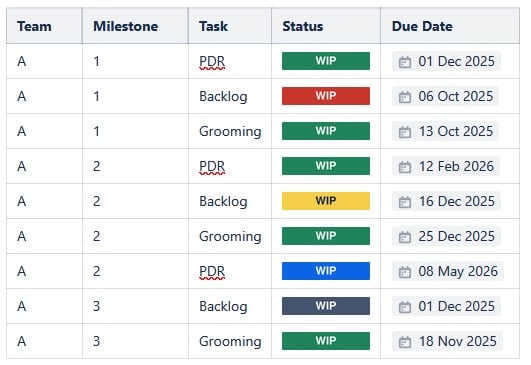The height and width of the screenshot is (365, 531).
Task: Open the 08 May 2026 date chip
Action: [448, 271]
